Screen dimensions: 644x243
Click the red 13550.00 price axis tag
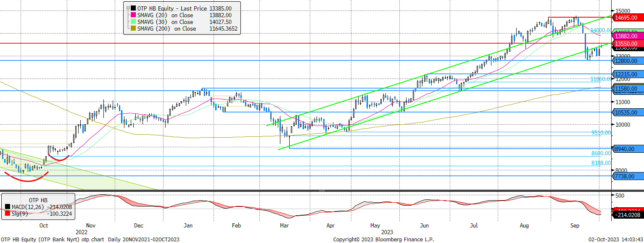628,44
